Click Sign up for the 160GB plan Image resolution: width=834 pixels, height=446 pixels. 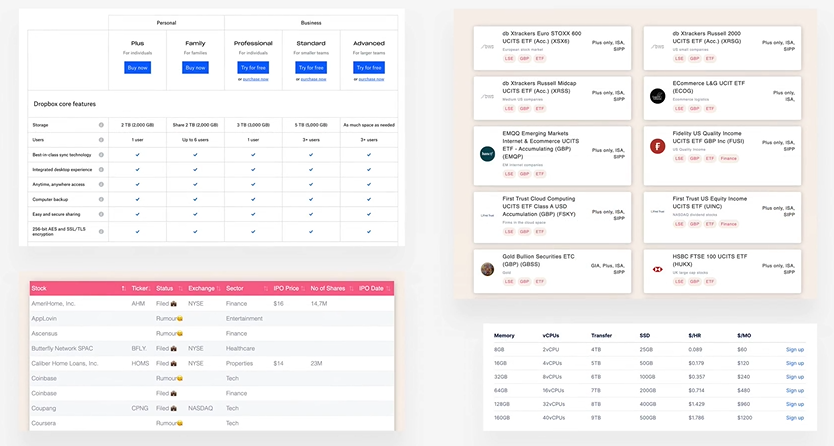[795, 418]
